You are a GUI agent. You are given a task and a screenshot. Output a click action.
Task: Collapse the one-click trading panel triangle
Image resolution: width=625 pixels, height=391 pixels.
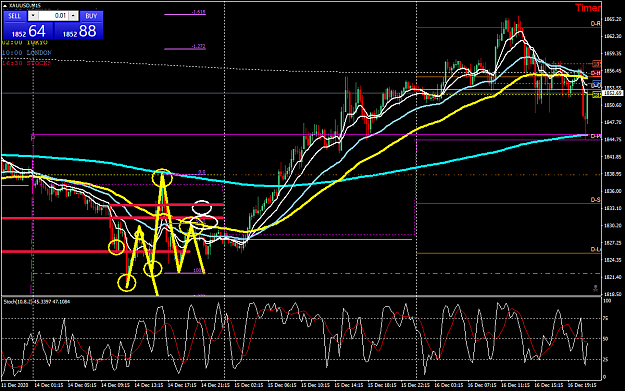click(x=5, y=6)
